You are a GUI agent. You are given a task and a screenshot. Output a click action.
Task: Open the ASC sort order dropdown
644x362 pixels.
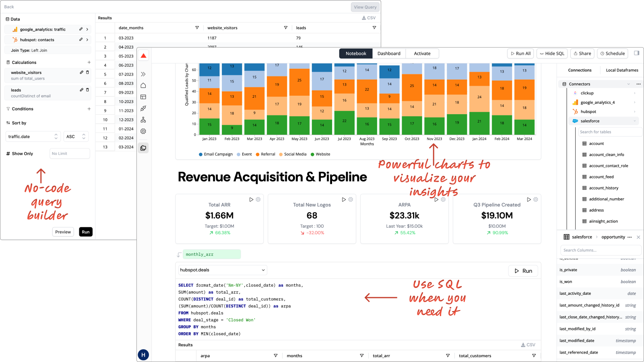click(x=76, y=137)
